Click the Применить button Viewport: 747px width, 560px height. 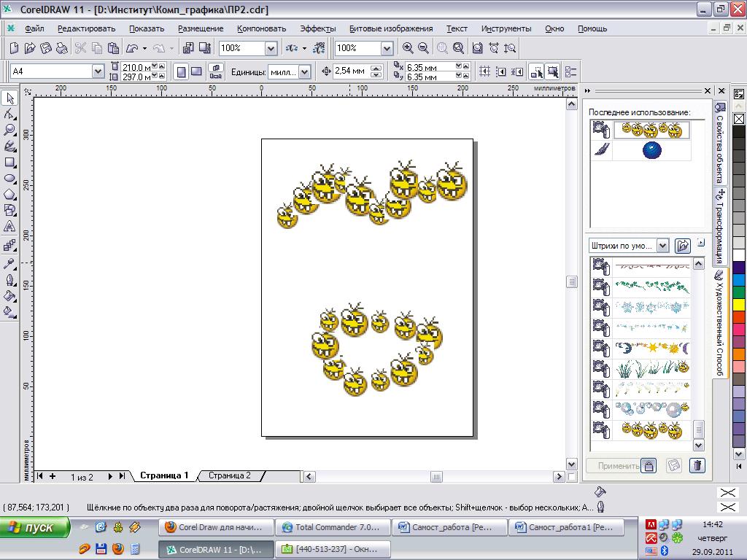point(613,466)
